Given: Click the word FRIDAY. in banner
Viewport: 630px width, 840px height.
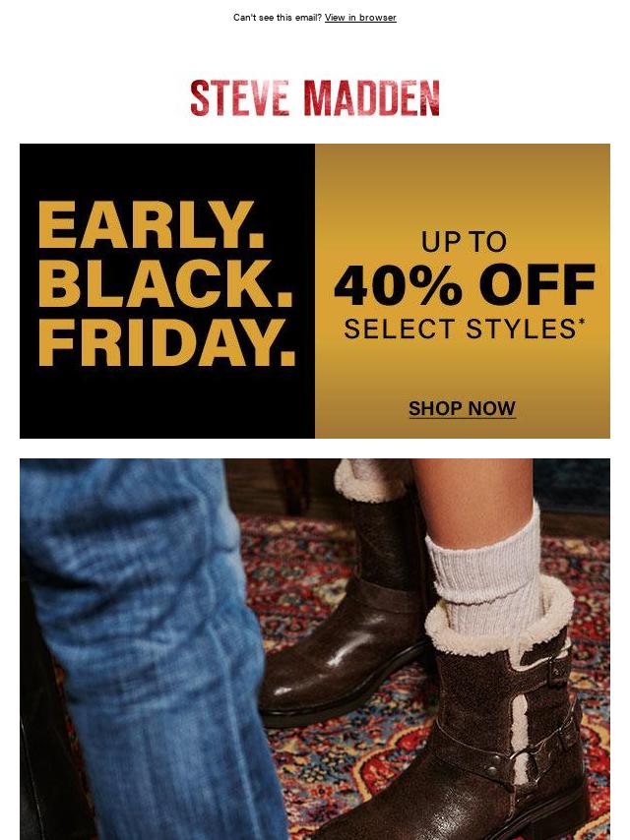Looking at the screenshot, I should (x=166, y=343).
